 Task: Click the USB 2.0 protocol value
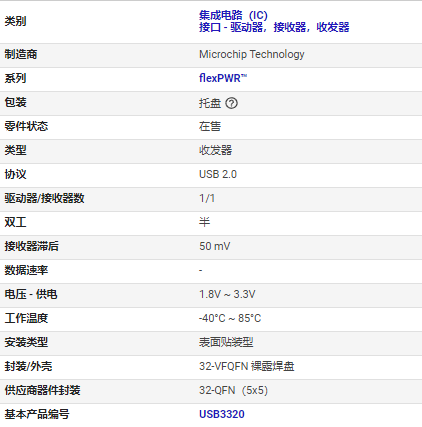[x=218, y=174]
